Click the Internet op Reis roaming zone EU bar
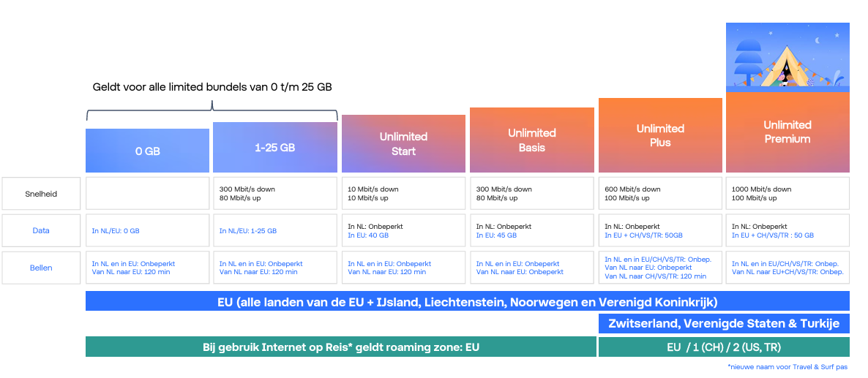The height and width of the screenshot is (378, 868). pyautogui.click(x=340, y=347)
